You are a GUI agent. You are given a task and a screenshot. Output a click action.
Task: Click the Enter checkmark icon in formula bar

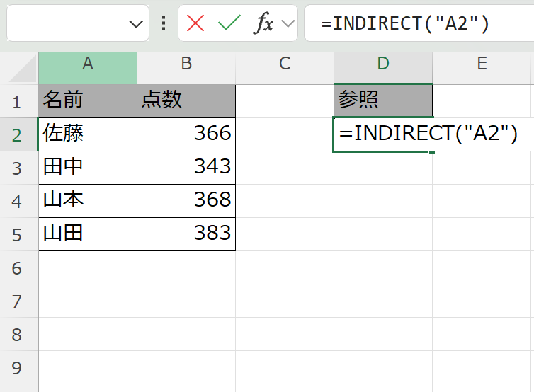tap(229, 24)
